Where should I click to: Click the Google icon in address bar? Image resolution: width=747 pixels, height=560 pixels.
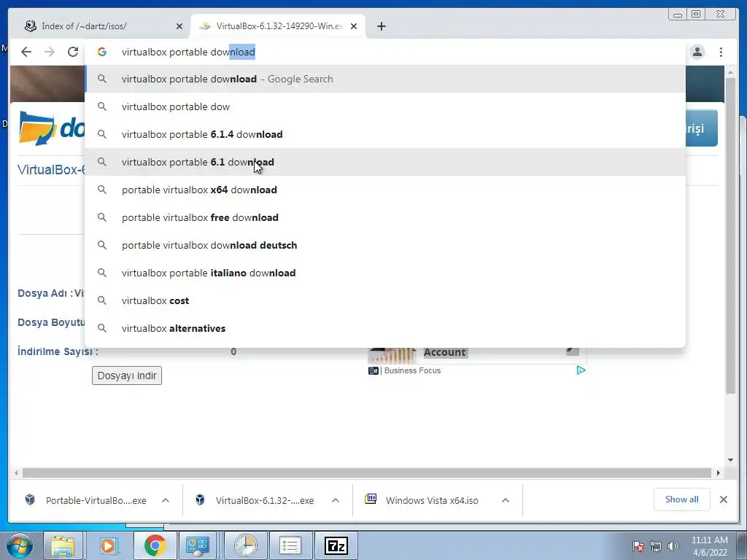(x=102, y=52)
